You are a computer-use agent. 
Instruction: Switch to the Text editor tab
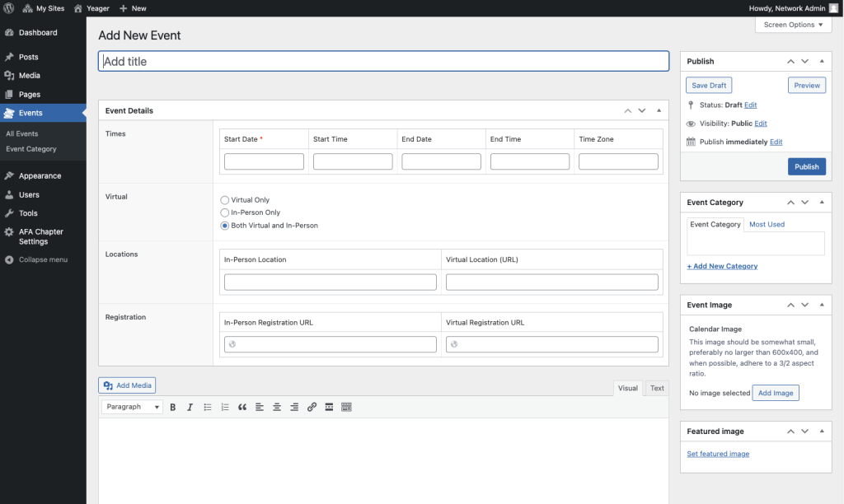coord(657,389)
